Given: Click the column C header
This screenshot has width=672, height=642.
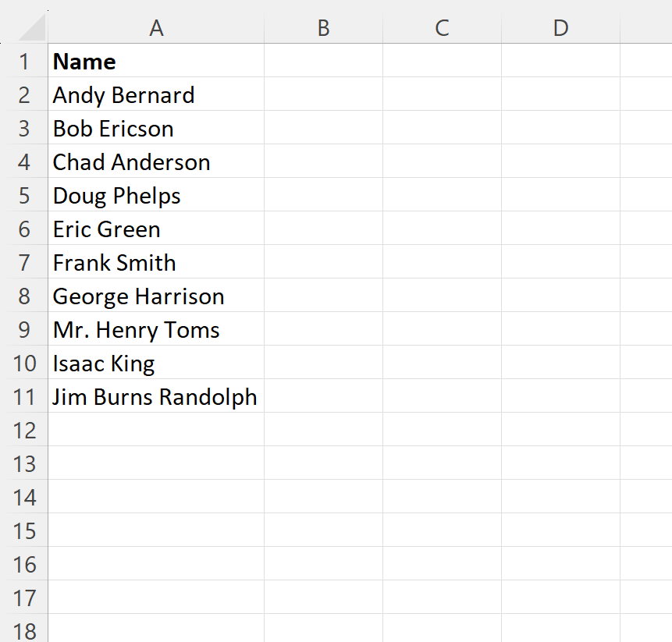Looking at the screenshot, I should [x=442, y=28].
